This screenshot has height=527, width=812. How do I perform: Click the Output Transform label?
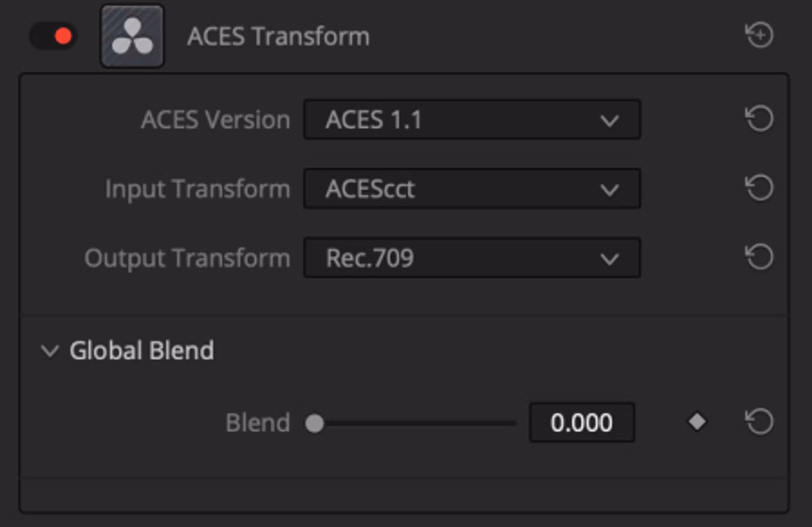point(187,259)
